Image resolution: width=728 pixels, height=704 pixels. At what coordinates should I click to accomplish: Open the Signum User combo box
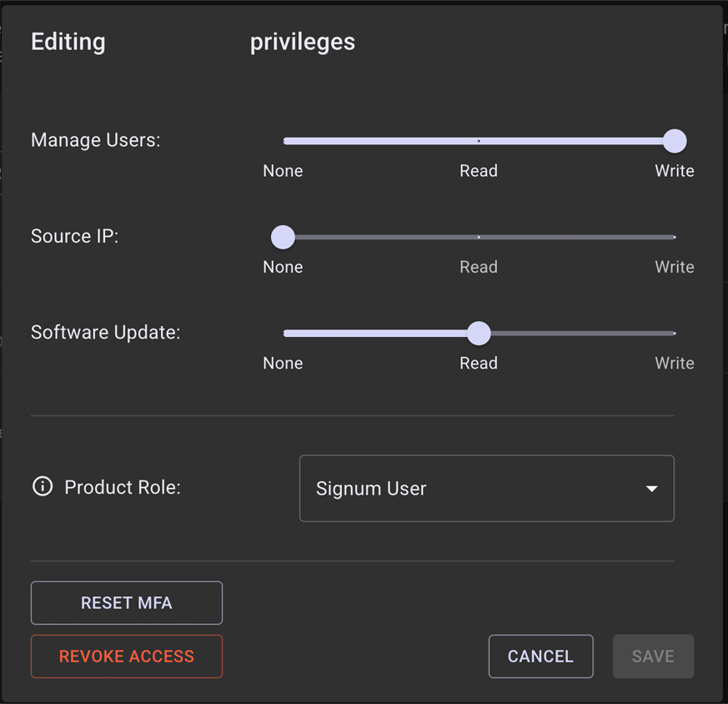click(x=485, y=489)
